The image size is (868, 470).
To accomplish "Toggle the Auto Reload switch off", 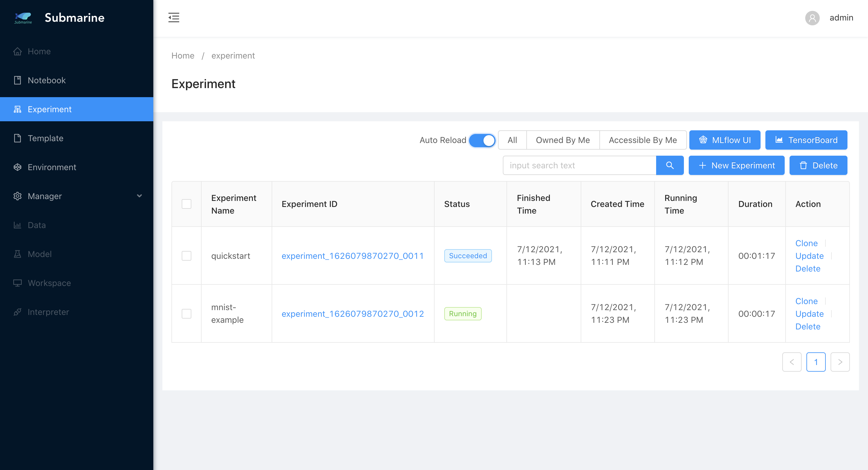I will pyautogui.click(x=482, y=141).
